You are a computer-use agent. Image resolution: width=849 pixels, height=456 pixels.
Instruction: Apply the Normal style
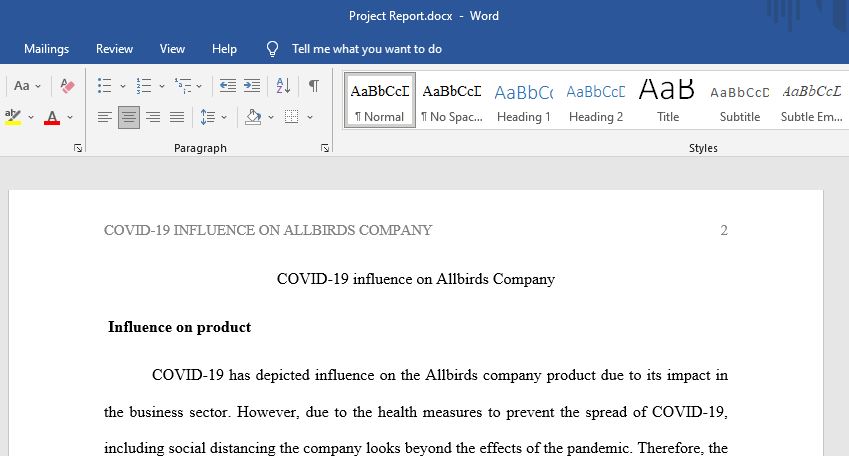[x=380, y=100]
